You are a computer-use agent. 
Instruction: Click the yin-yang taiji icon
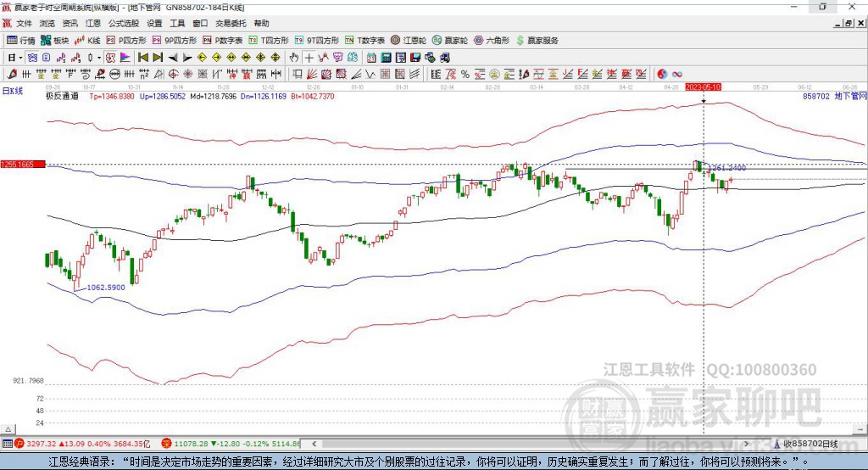662,75
